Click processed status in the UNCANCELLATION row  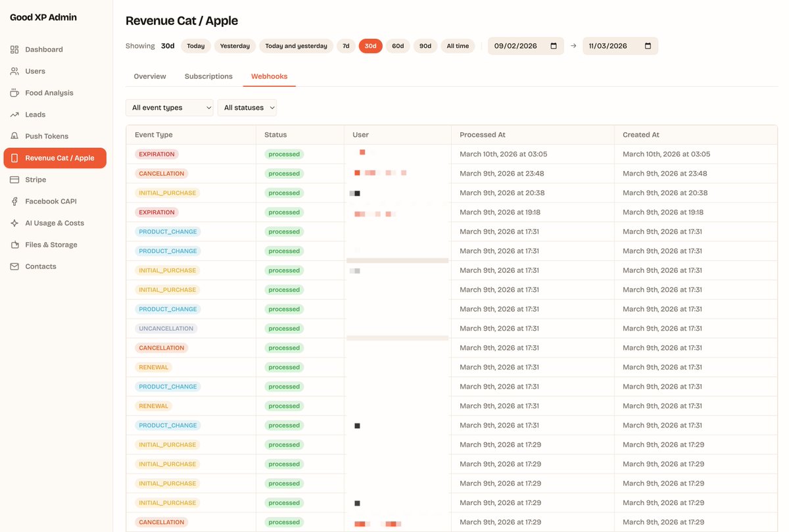click(284, 328)
